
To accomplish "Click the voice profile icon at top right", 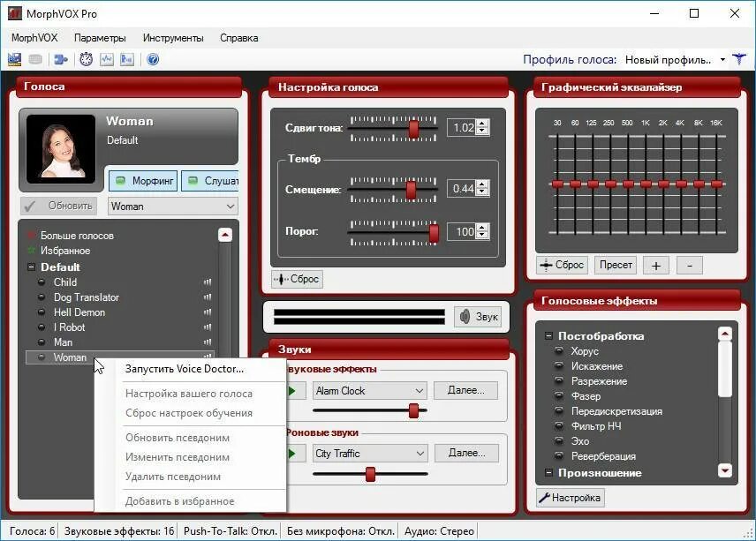I will point(738,60).
